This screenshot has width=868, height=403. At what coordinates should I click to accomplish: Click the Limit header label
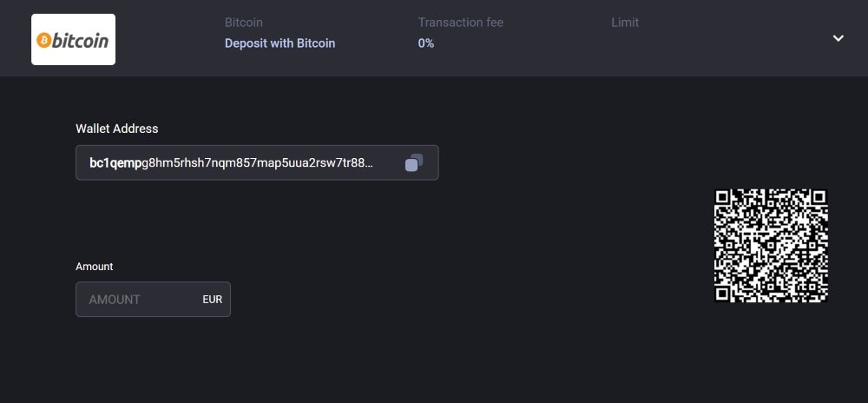coord(625,23)
